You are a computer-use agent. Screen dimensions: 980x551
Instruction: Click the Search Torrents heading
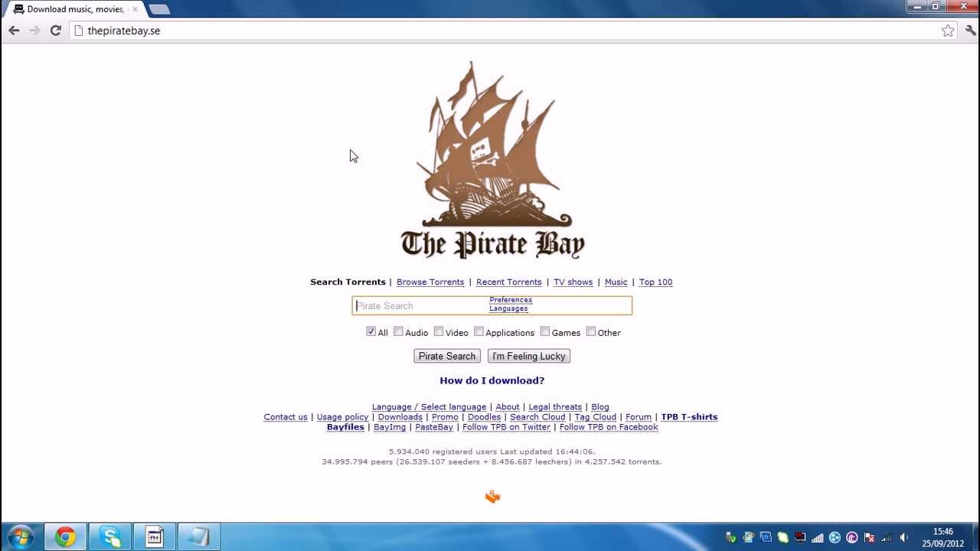[x=348, y=282]
